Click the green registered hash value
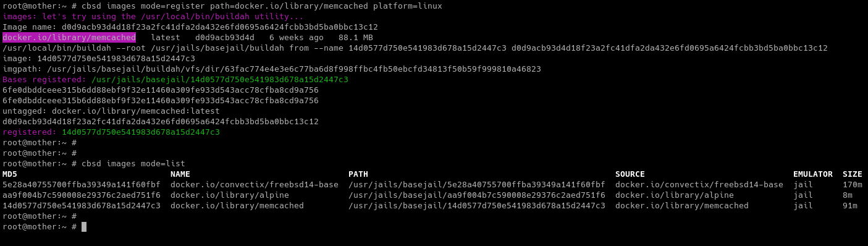The image size is (868, 246). coord(141,132)
